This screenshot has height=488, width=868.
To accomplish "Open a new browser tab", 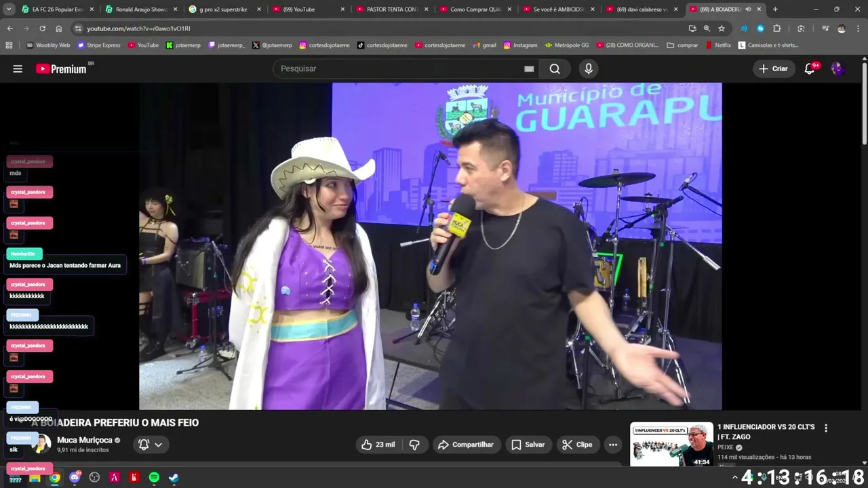I will 775,9.
